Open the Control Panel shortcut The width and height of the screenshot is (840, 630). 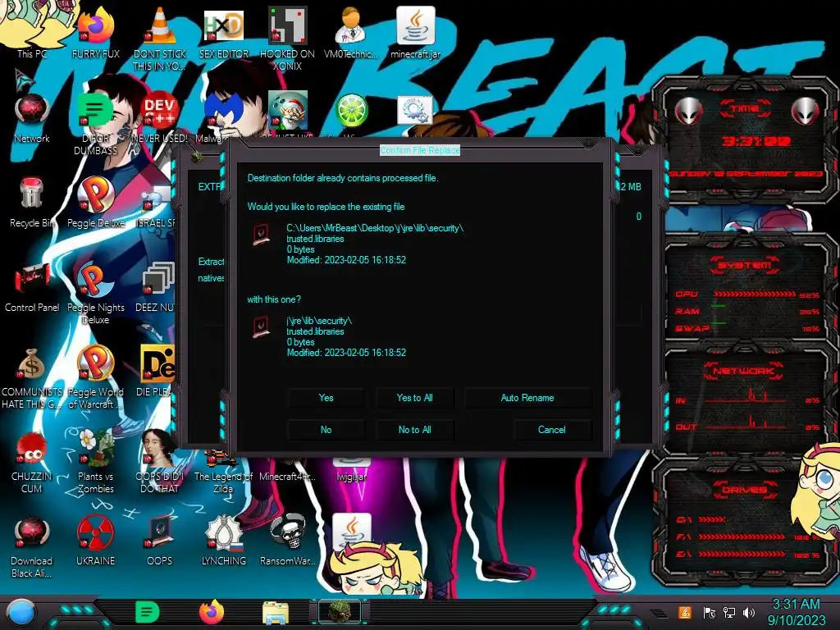click(x=32, y=287)
